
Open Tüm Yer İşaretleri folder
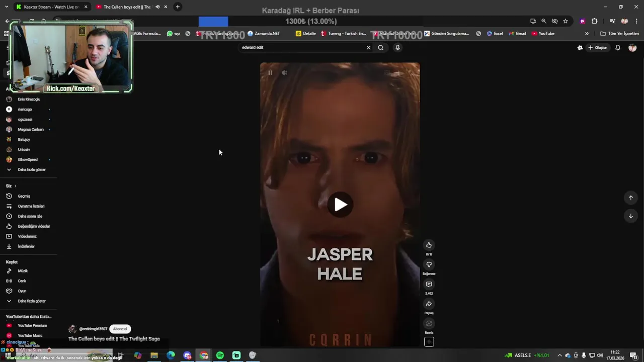click(x=620, y=34)
